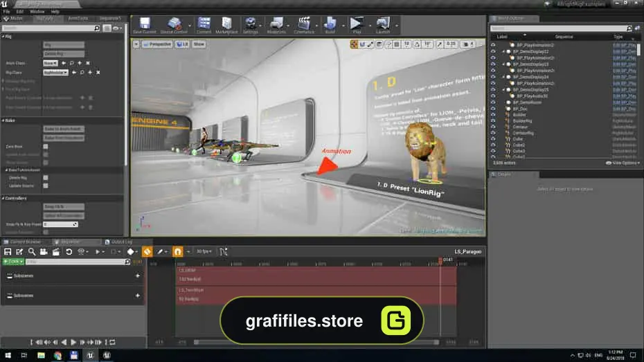Viewport: 644px width, 362px height.
Task: Open the 30 fps frame rate dropdown
Action: coord(204,251)
